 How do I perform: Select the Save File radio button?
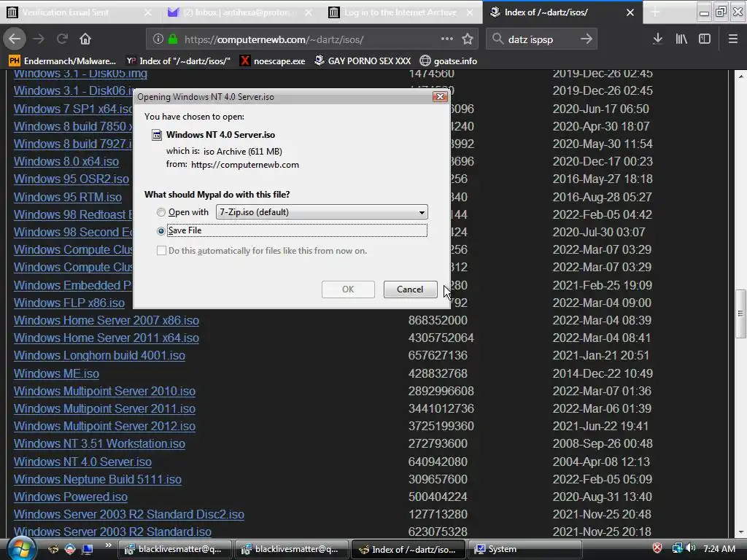click(x=161, y=231)
